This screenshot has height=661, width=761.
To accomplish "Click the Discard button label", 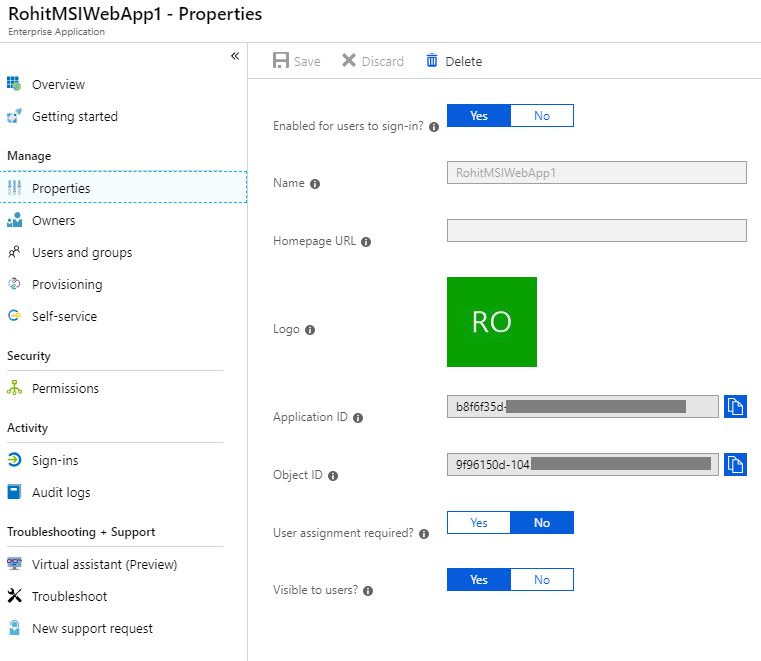I will click(382, 62).
